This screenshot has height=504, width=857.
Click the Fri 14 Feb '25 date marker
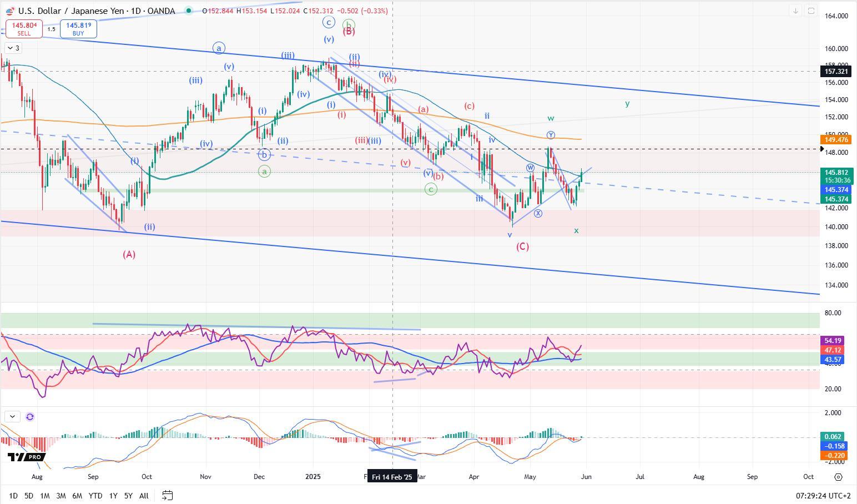click(392, 477)
